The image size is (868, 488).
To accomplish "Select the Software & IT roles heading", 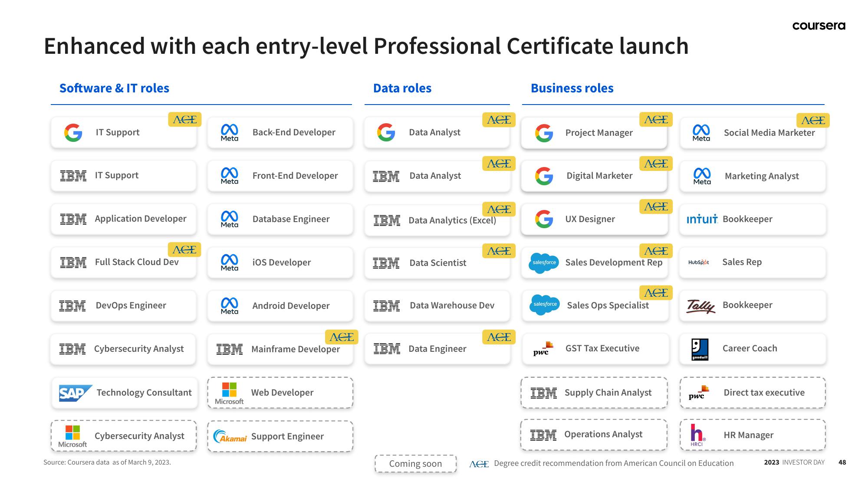I will [x=114, y=88].
